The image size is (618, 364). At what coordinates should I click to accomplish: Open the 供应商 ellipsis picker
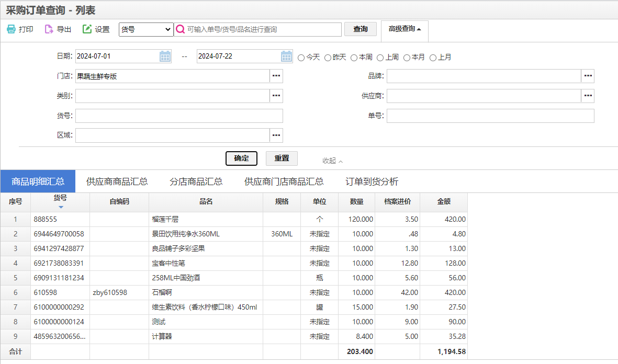588,96
